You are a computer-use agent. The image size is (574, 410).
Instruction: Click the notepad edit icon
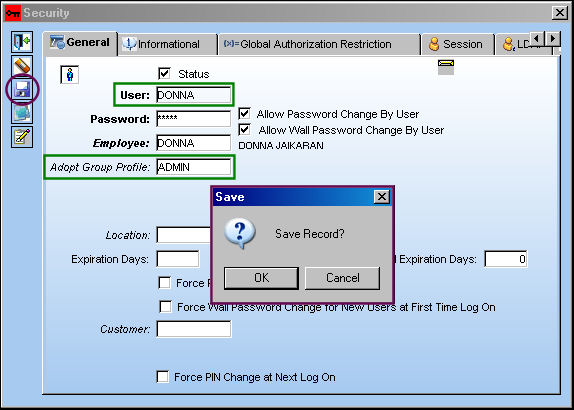pyautogui.click(x=22, y=137)
